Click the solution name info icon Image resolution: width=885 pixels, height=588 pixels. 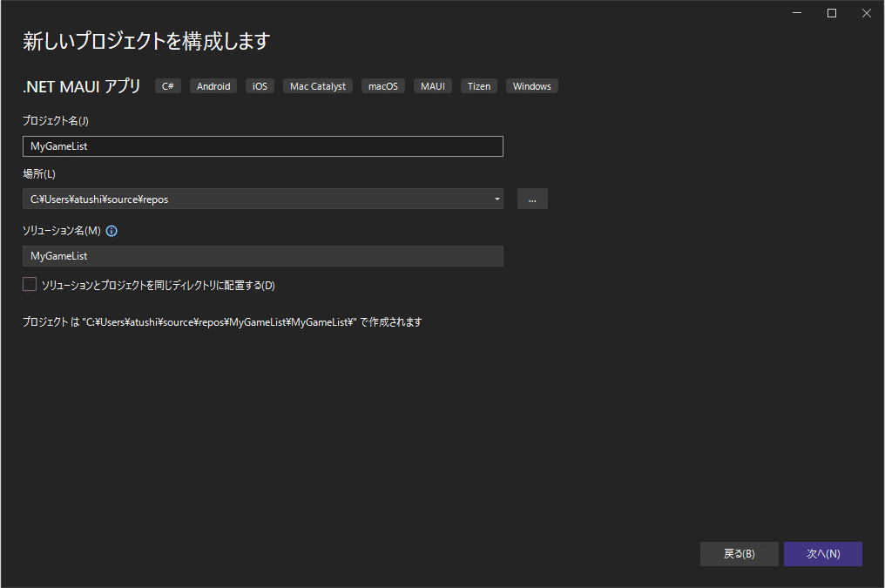click(111, 231)
